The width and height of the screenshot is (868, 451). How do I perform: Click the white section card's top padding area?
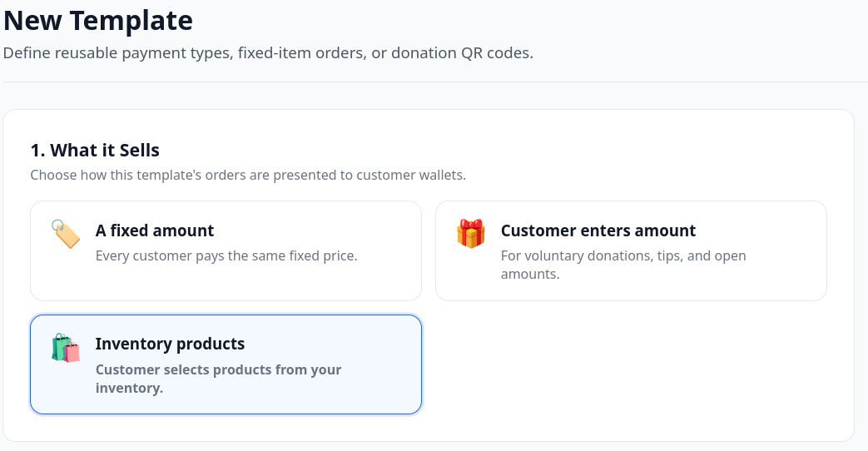(429, 125)
